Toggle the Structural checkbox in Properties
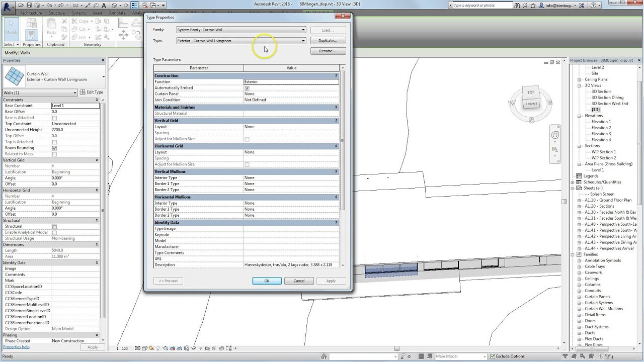The width and height of the screenshot is (644, 362). 54,227
